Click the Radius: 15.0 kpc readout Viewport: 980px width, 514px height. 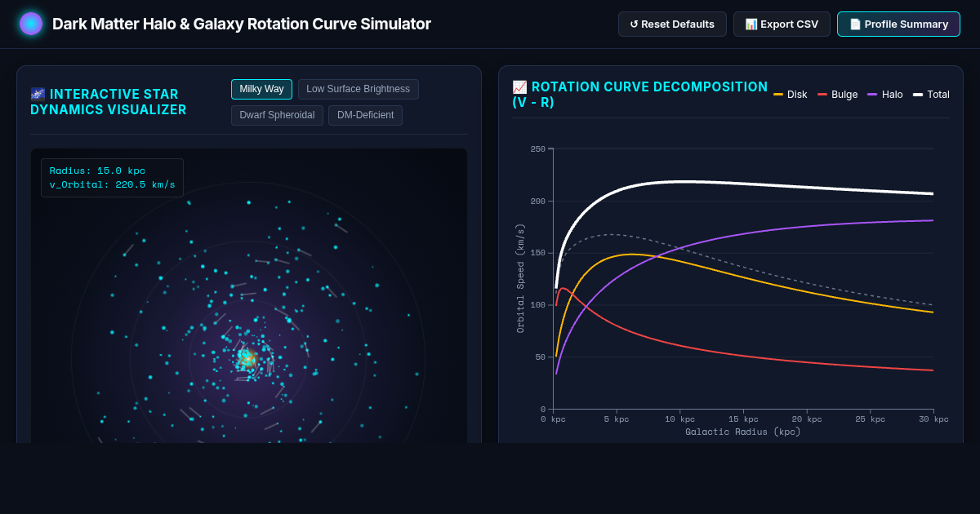[x=97, y=171]
